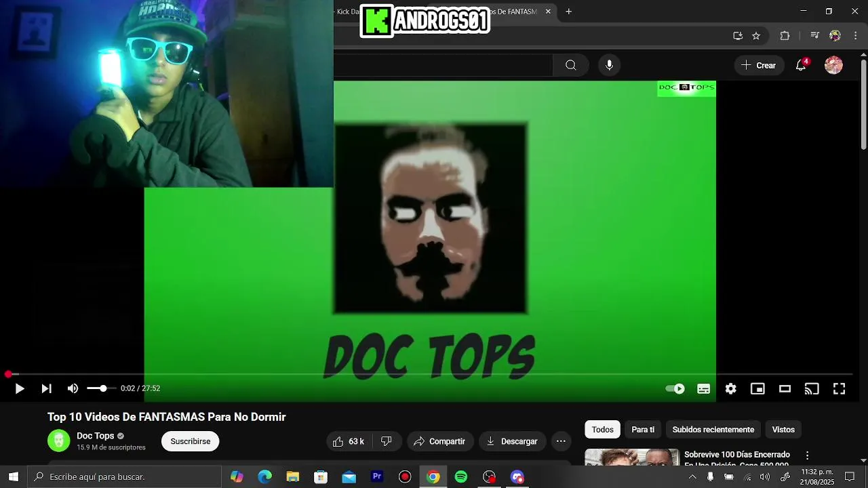Like the video with 63 k

tap(349, 441)
